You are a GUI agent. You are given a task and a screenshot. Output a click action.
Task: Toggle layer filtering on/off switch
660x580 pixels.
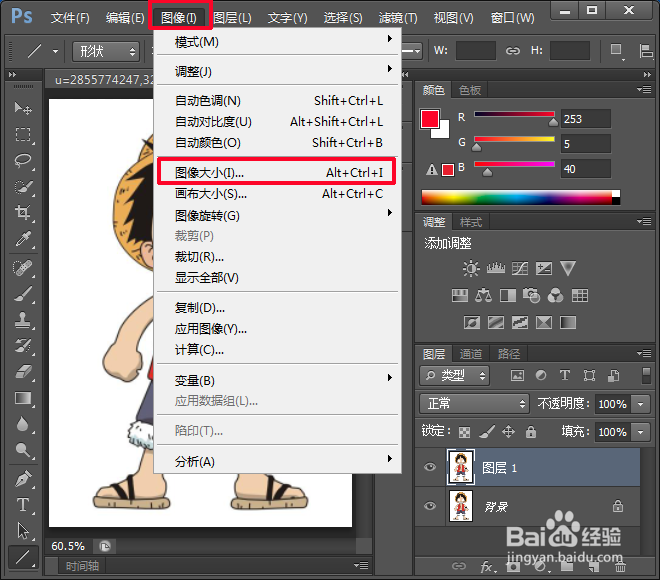click(x=646, y=375)
